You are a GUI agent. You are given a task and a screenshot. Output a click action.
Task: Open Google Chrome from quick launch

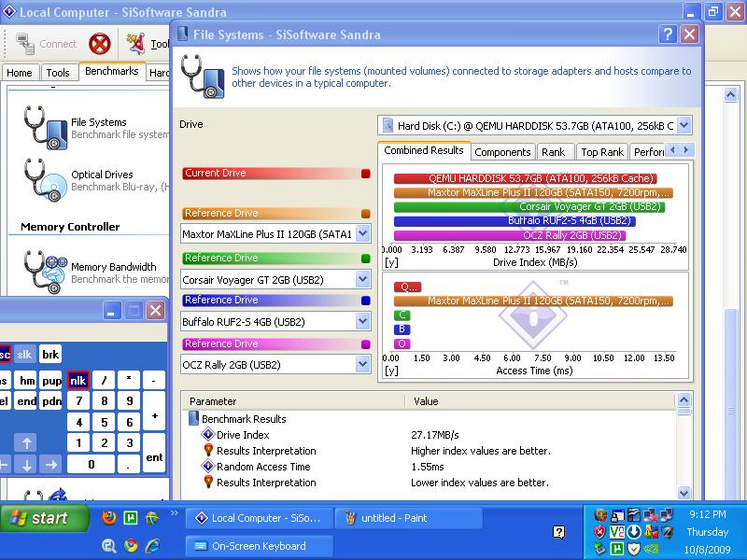pos(131,545)
